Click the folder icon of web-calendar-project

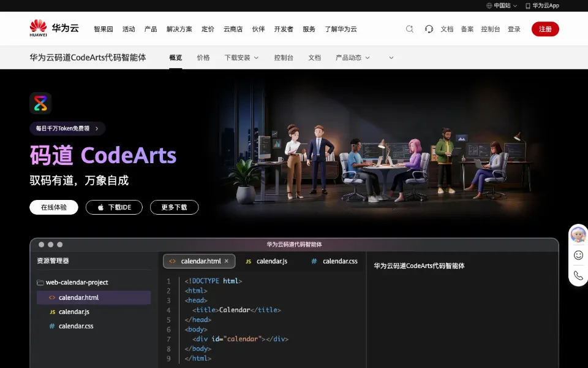[40, 282]
